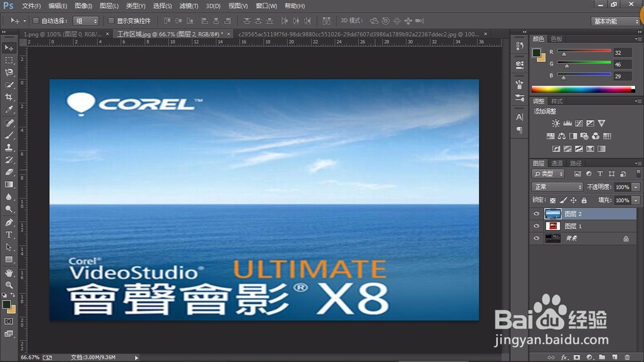Hide the 背景 layer
Screen dimensions: 644x362
536,238
